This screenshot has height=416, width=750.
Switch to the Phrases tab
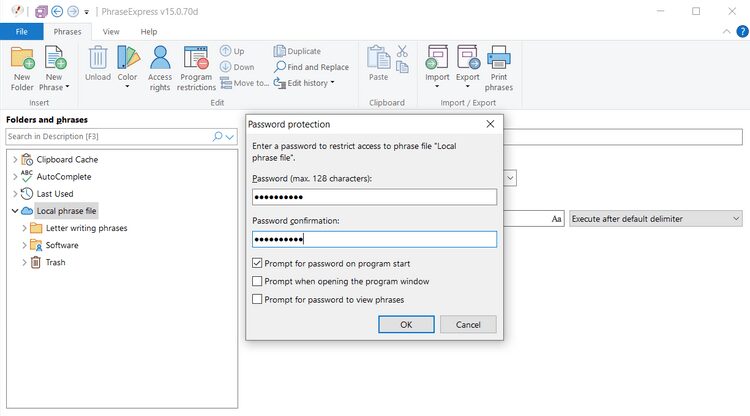click(x=67, y=32)
